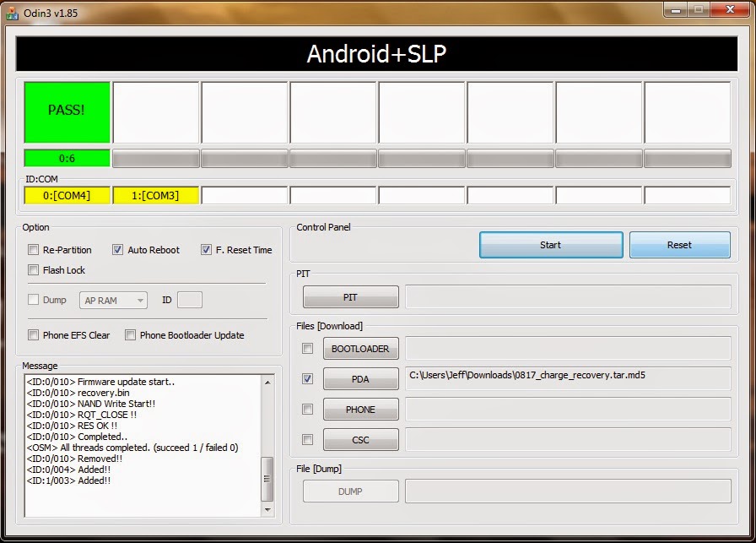
Task: Click the Message log scroll down arrow
Action: [267, 509]
